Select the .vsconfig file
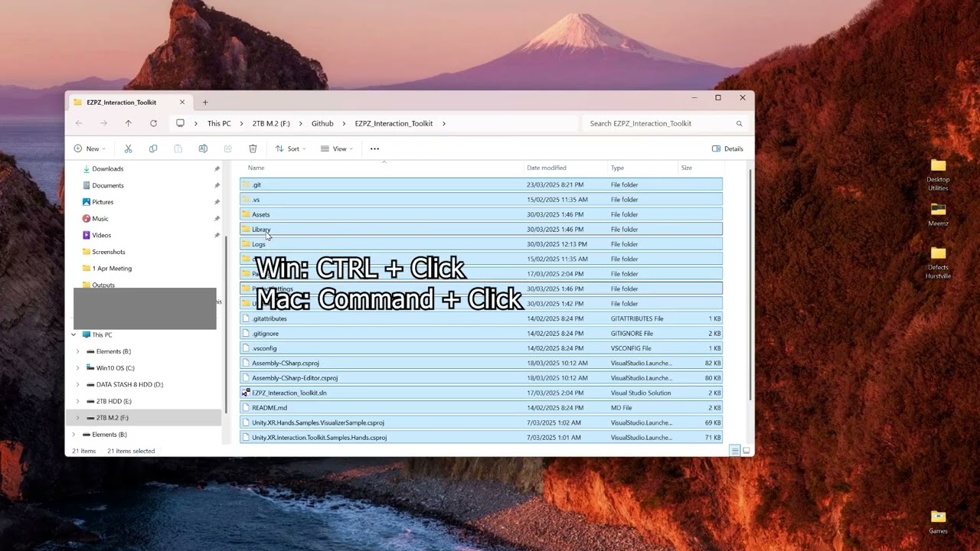The width and height of the screenshot is (980, 551). 481,348
